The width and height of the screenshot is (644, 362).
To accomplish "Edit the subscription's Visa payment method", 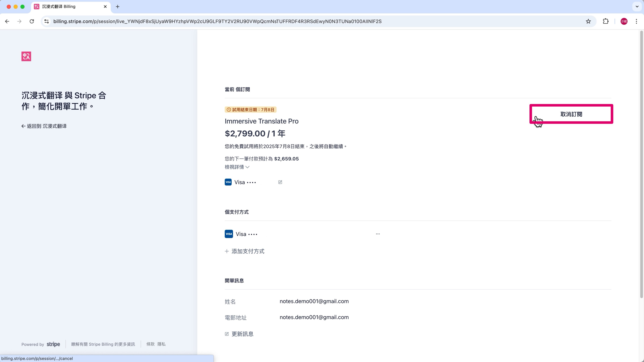I will click(x=280, y=182).
